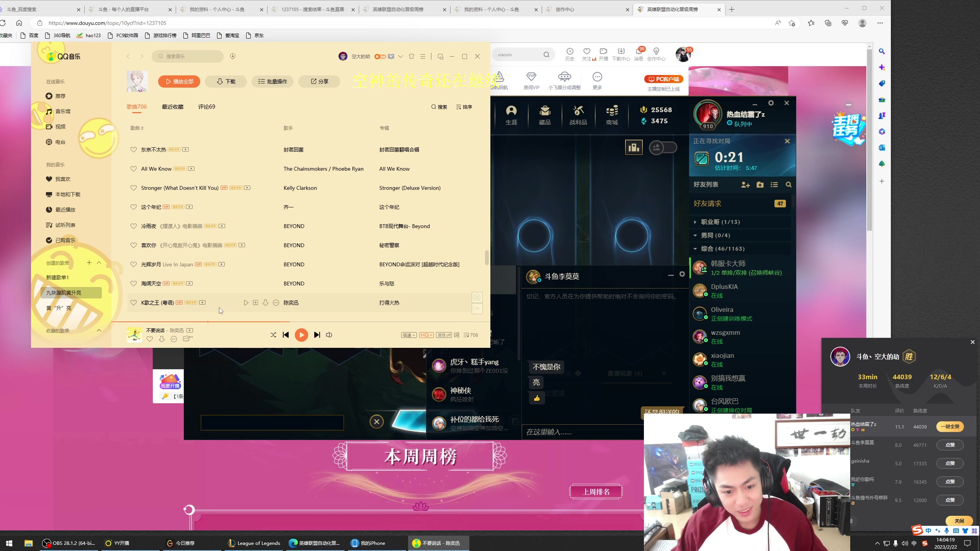
Task: Click the QQ Music search field
Action: click(x=188, y=56)
